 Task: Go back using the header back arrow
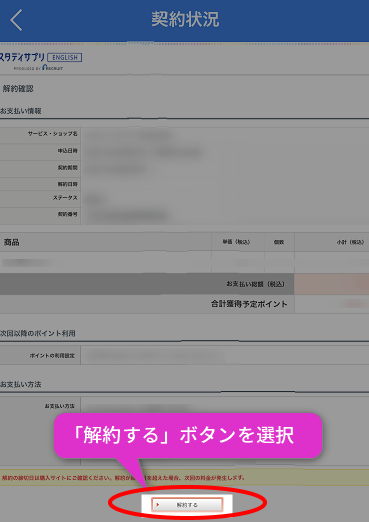(16, 20)
